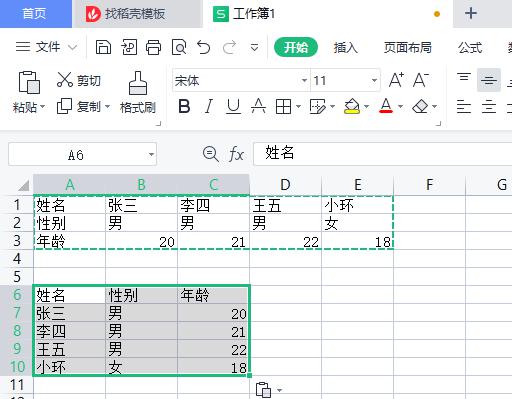This screenshot has width=512, height=399.
Task: Click the Borders grid icon
Action: coord(283,107)
